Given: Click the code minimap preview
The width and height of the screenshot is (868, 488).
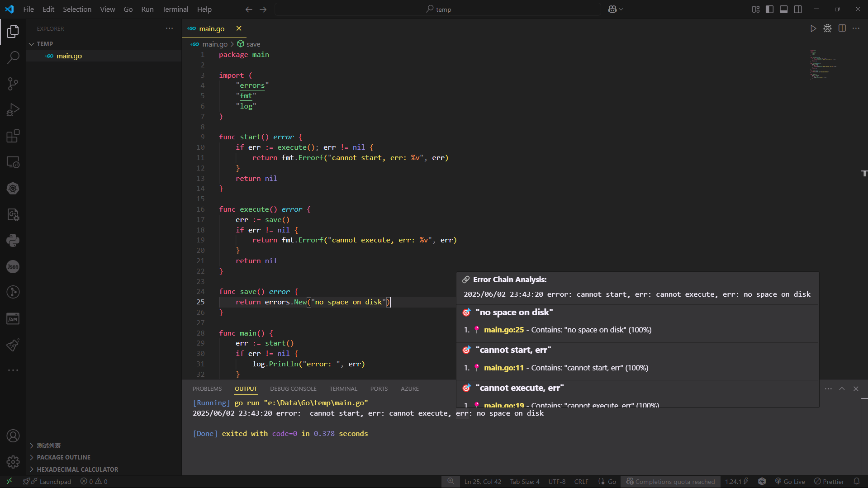Looking at the screenshot, I should 823,64.
